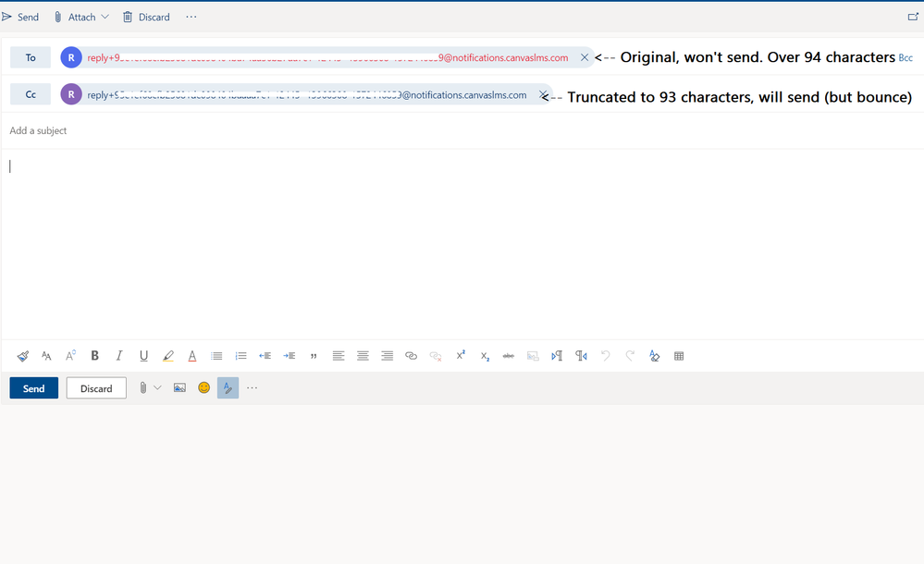Expand the attachment options chevron near Send
The width and height of the screenshot is (924, 564).
(157, 387)
